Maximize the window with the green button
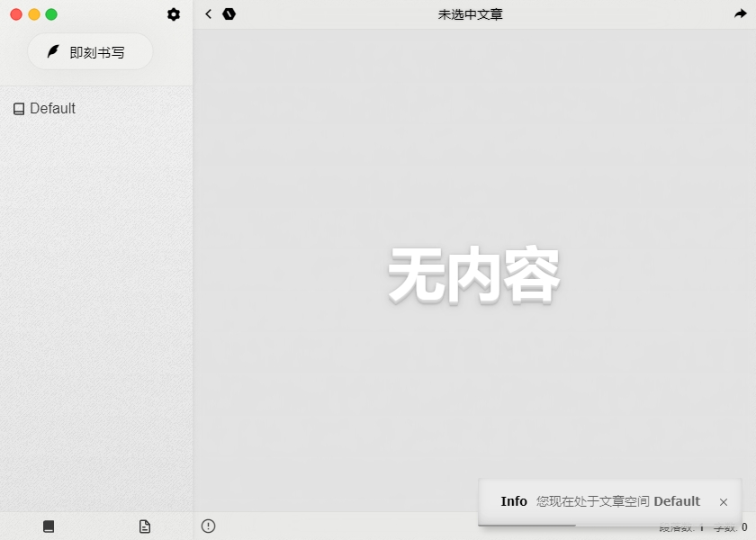 51,14
